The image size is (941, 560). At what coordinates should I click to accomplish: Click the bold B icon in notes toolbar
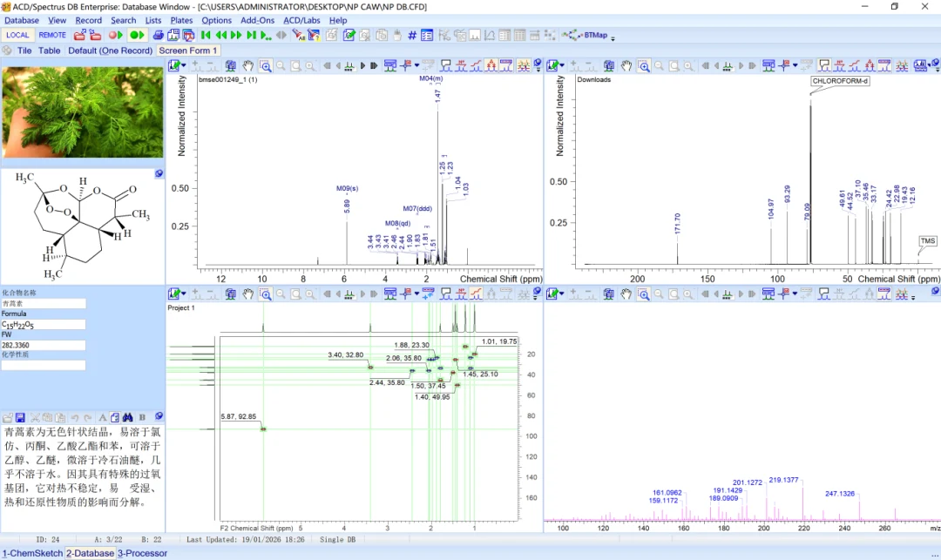142,417
